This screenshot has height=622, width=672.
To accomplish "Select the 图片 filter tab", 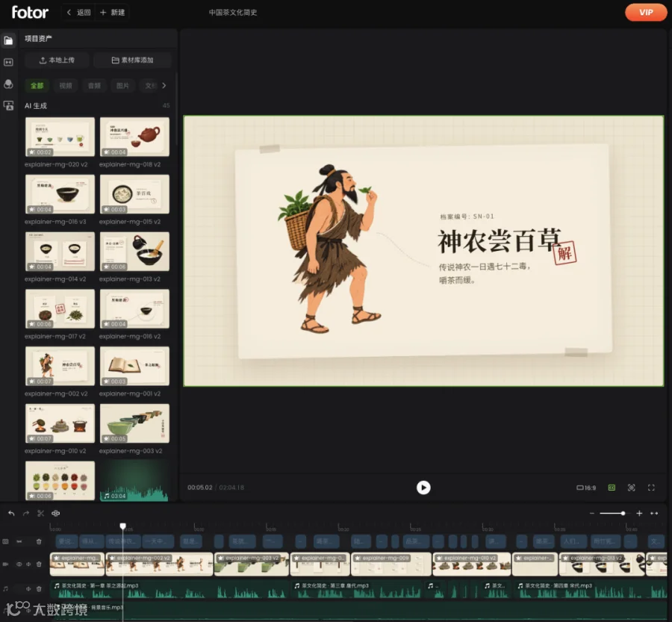I will coord(122,85).
